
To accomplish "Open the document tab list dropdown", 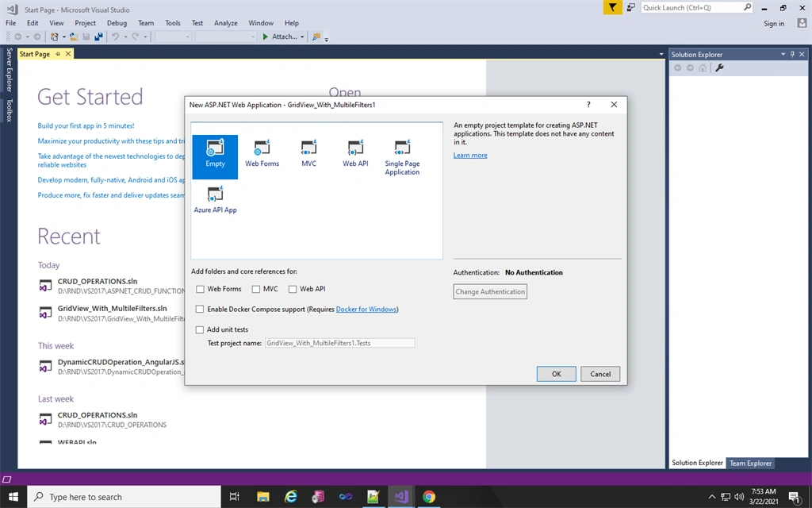I will pos(661,54).
